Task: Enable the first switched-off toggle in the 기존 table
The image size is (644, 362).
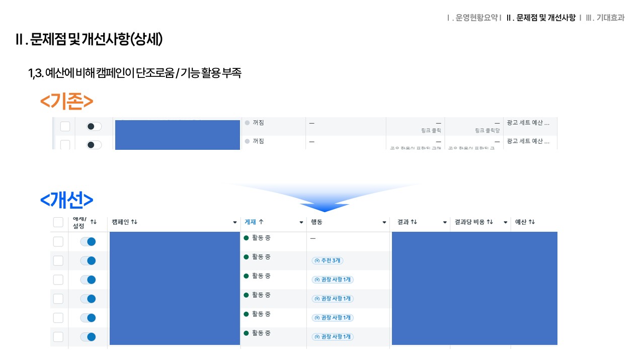Action: [x=94, y=127]
